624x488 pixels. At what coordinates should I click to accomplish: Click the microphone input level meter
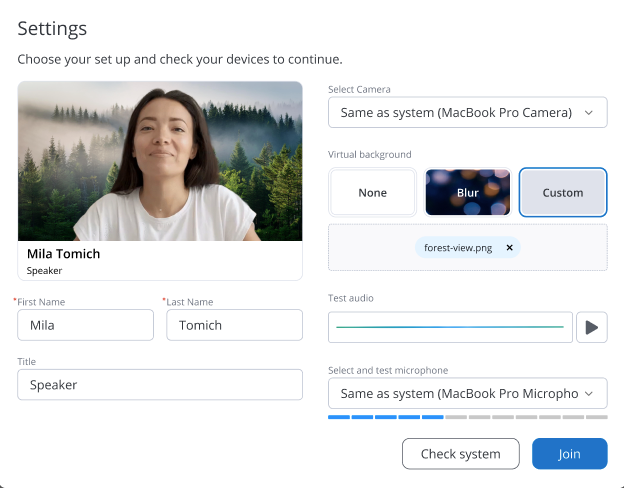click(467, 416)
